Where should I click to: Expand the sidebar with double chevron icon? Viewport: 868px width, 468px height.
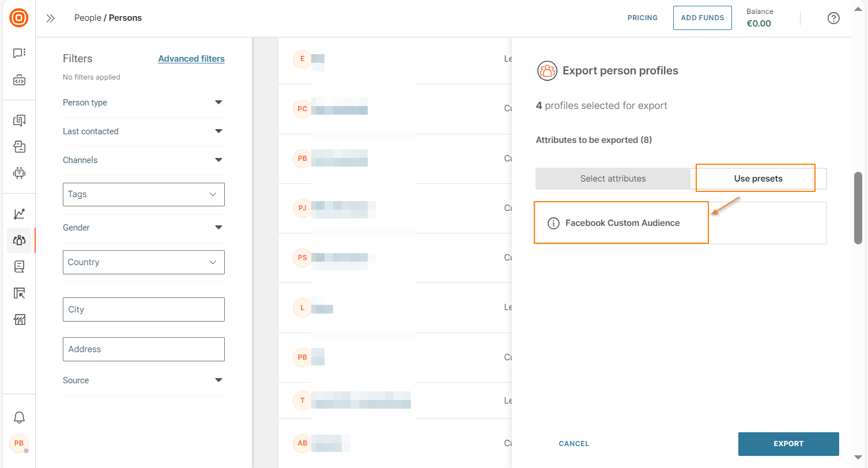51,18
